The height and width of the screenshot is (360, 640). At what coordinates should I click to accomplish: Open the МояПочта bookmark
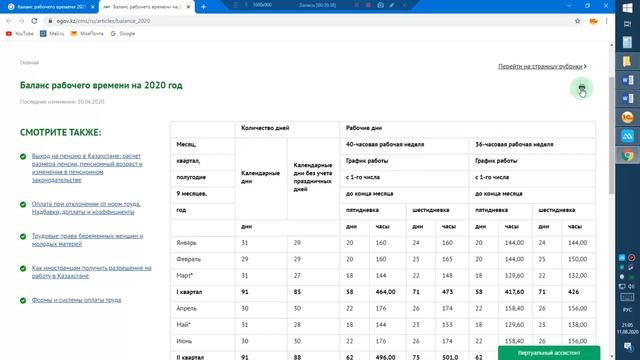87,33
